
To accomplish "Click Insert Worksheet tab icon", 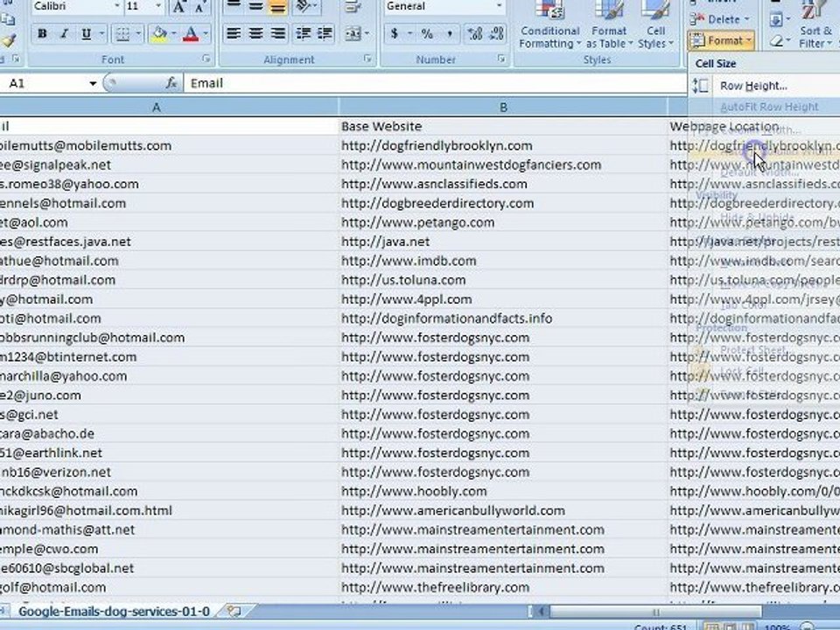I will pyautogui.click(x=234, y=612).
